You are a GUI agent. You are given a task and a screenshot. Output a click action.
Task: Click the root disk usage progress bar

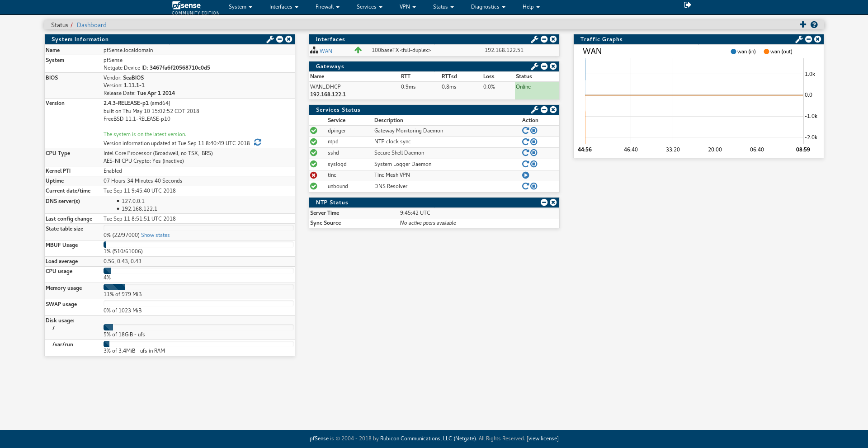(x=199, y=327)
